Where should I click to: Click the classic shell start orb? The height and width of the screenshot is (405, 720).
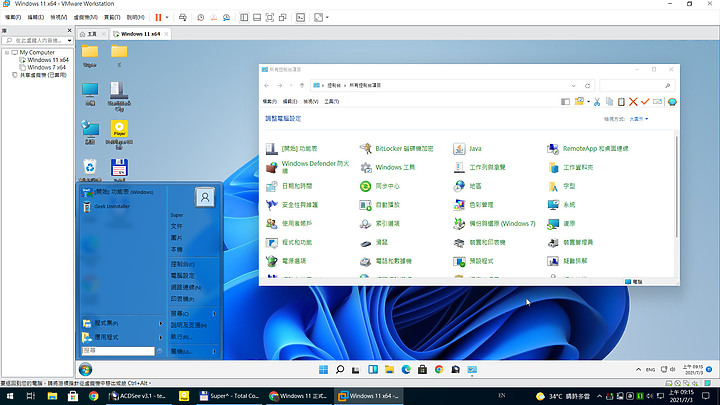pos(85,369)
